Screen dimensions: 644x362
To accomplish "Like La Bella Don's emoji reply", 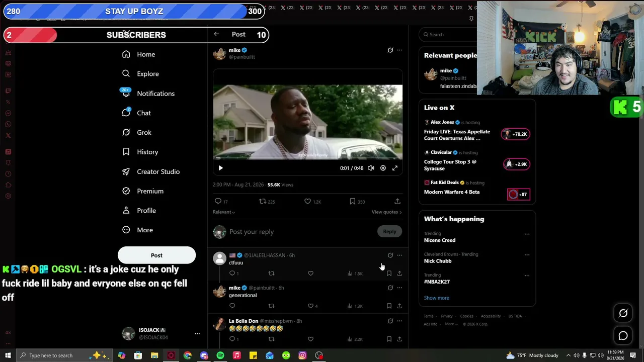I will pos(310,339).
